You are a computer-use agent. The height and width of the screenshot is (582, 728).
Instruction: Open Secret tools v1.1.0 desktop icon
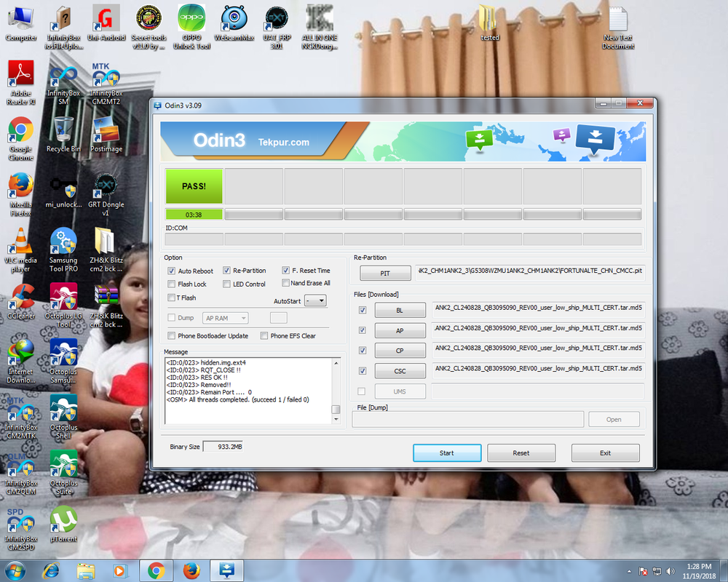(149, 28)
